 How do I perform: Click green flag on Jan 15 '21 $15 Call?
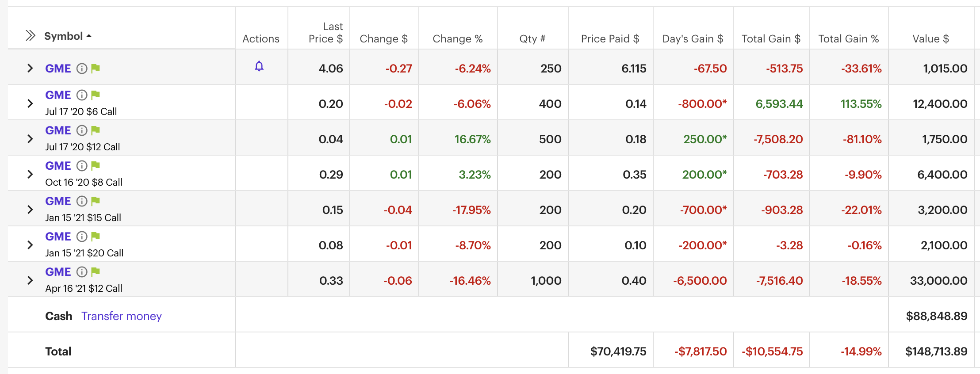coord(95,201)
